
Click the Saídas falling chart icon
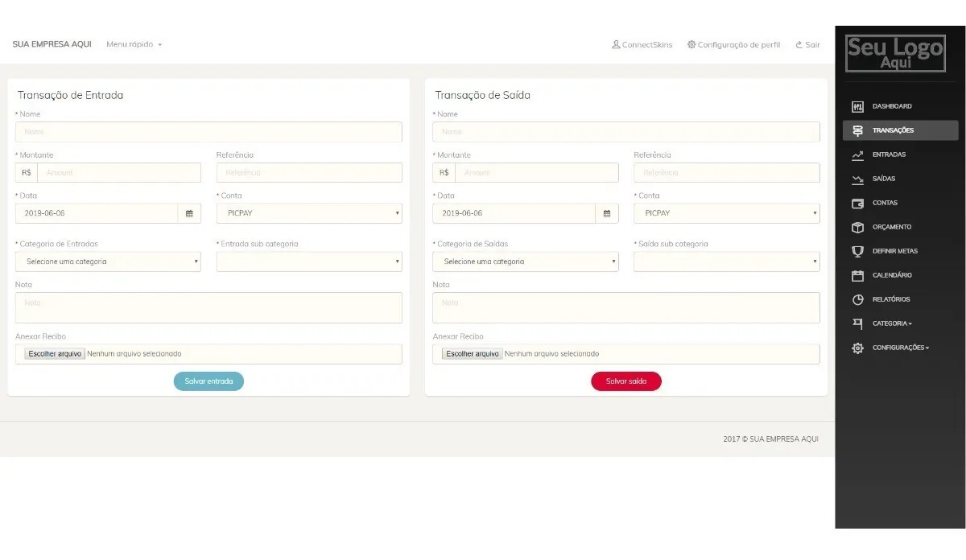pos(857,179)
